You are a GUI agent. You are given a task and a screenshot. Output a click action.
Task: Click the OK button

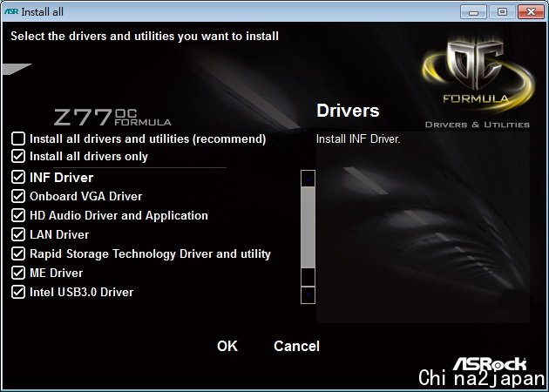tap(227, 346)
